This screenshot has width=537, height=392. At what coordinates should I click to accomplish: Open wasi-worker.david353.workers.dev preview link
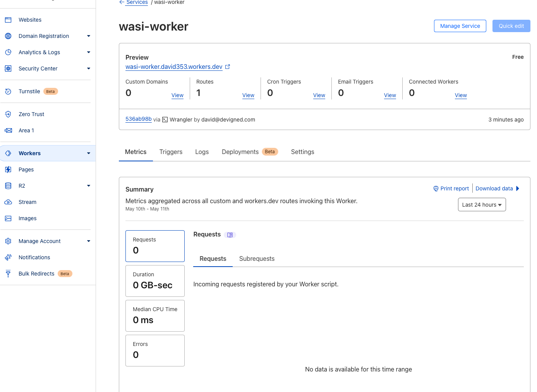tap(174, 67)
